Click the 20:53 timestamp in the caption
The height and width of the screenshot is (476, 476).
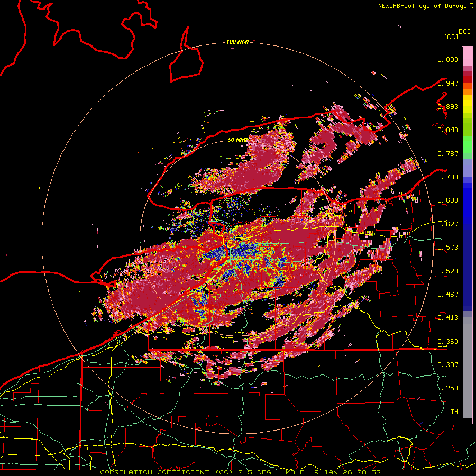(x=369, y=472)
